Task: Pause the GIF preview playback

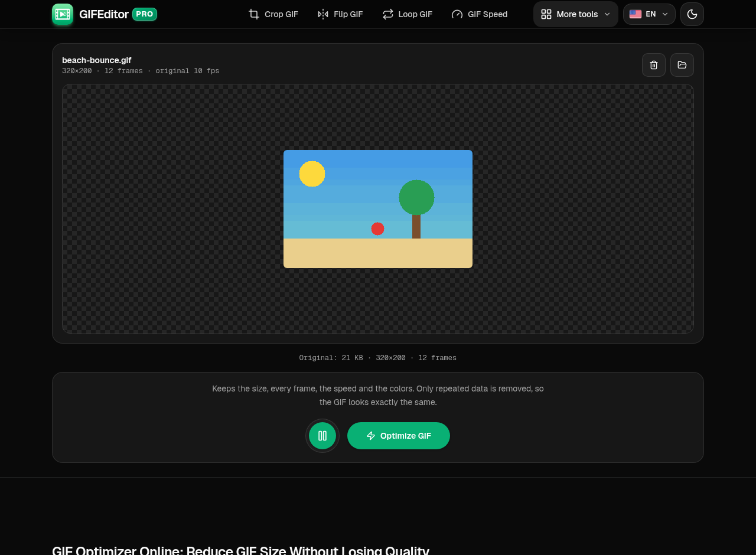Action: click(x=322, y=436)
